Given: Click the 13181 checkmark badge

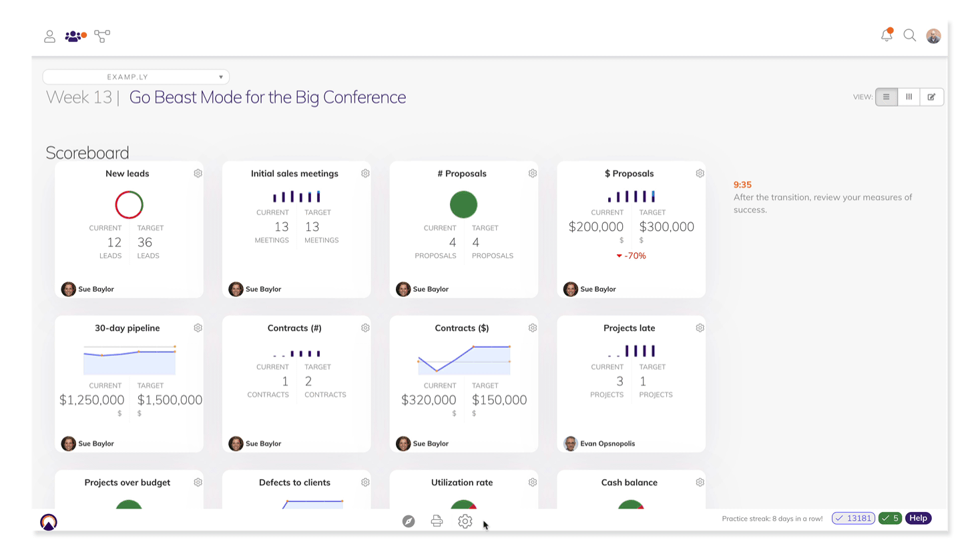Looking at the screenshot, I should point(853,518).
